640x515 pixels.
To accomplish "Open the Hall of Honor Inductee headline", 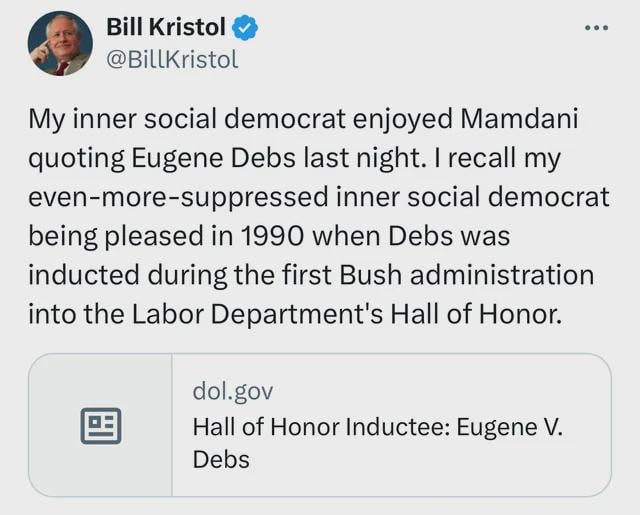I will [377, 426].
